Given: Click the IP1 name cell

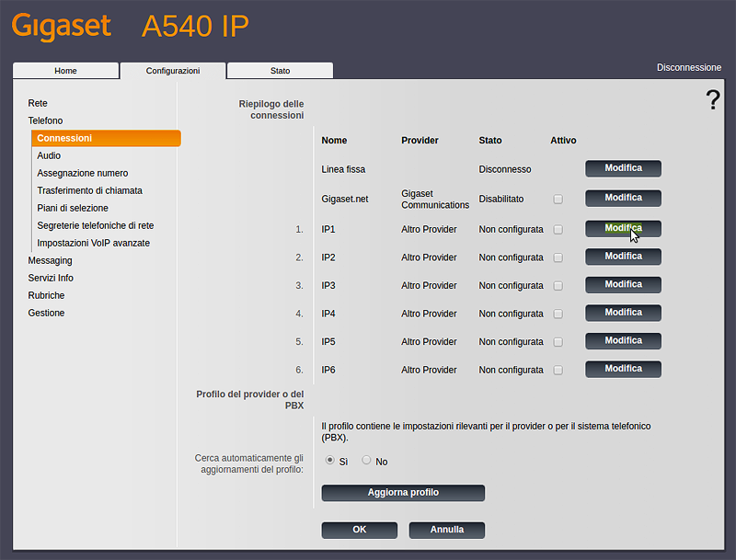Looking at the screenshot, I should [328, 229].
